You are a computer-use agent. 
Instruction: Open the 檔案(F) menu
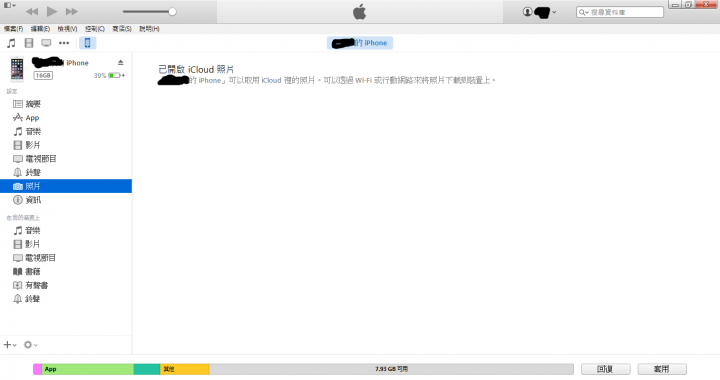click(x=13, y=28)
